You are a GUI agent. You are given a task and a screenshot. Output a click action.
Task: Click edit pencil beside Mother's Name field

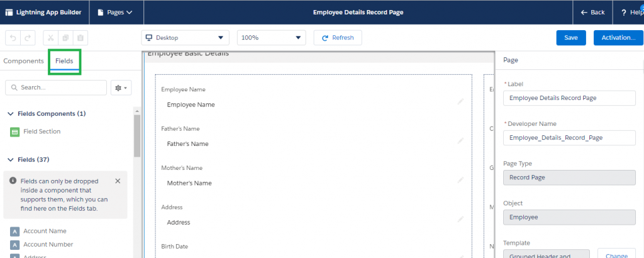click(460, 180)
